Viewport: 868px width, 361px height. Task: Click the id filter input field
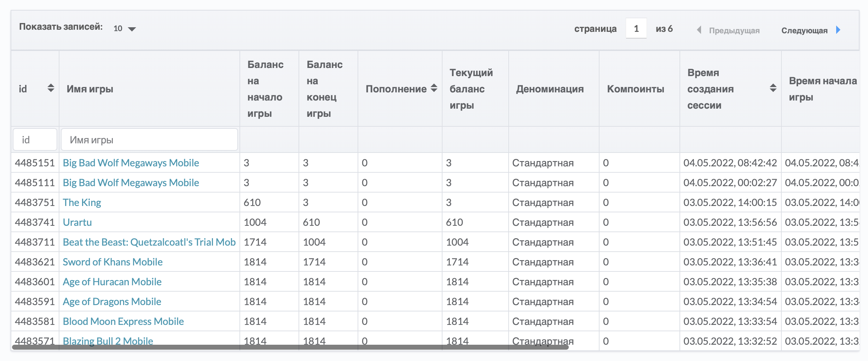(35, 140)
